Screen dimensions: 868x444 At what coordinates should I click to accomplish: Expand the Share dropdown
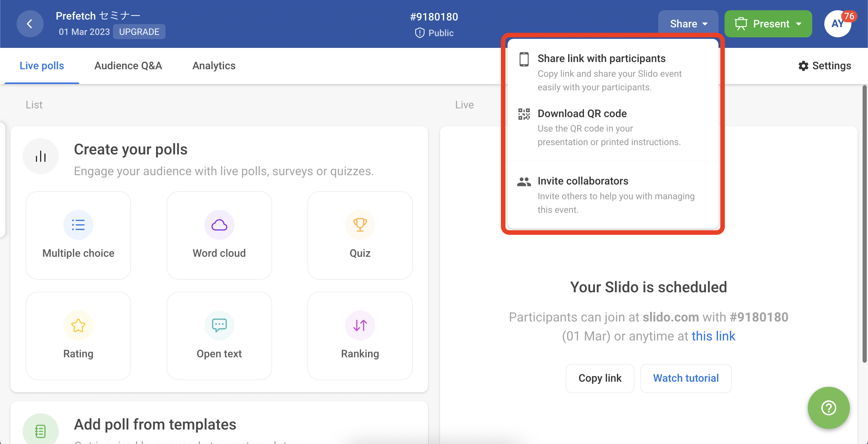(688, 23)
